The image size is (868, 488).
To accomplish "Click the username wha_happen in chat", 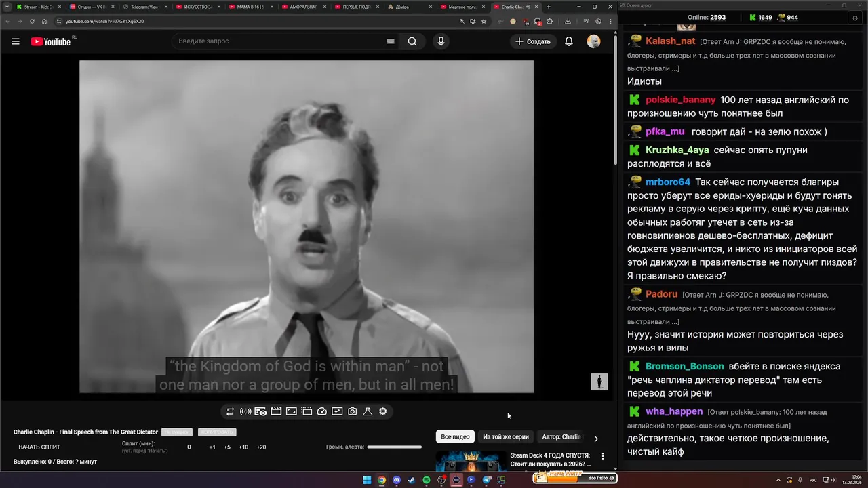I will 674,411.
